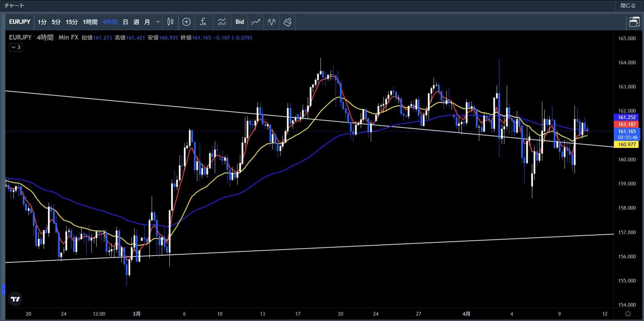The width and height of the screenshot is (644, 321).
Task: Open the EURJPY symbol search
Action: tap(19, 22)
